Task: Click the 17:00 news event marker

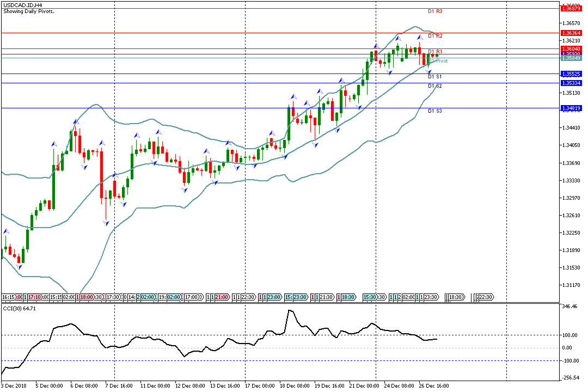Action: [192, 297]
